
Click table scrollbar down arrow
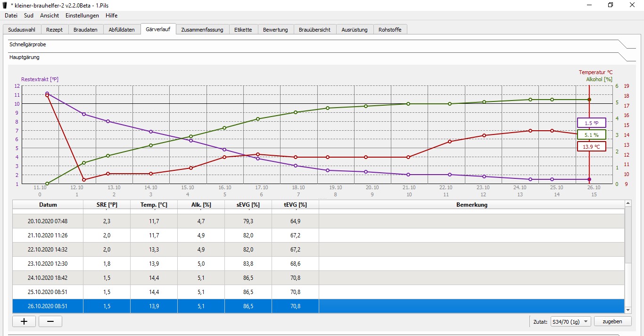pyautogui.click(x=627, y=310)
